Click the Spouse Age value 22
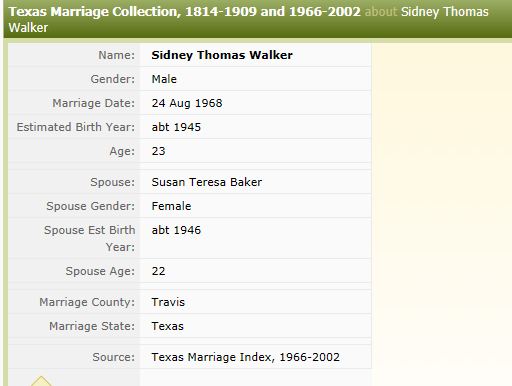 coord(159,271)
